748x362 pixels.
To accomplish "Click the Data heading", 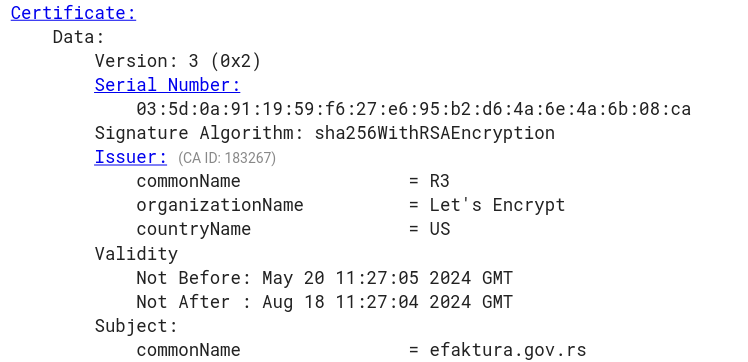I will click(78, 37).
